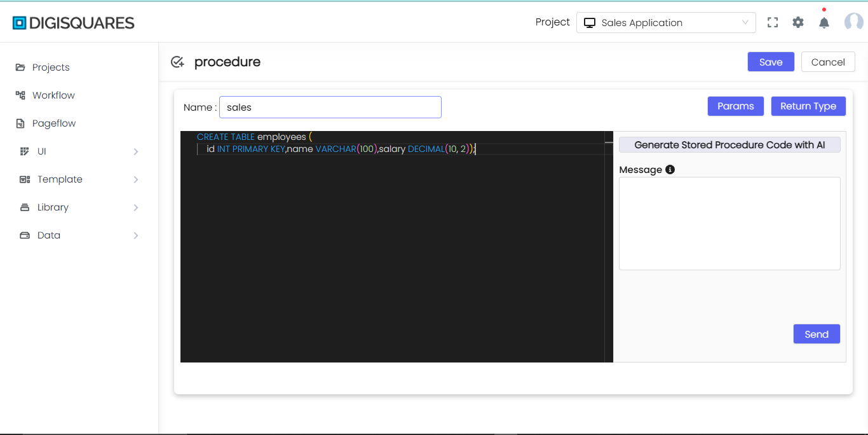Image resolution: width=868 pixels, height=435 pixels.
Task: Open Projects in sidebar
Action: point(51,67)
